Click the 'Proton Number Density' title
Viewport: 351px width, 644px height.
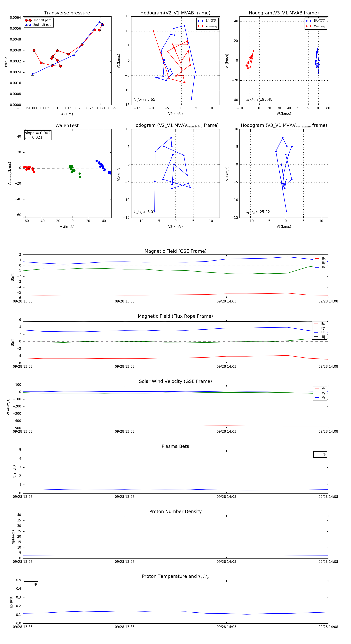pyautogui.click(x=175, y=511)
